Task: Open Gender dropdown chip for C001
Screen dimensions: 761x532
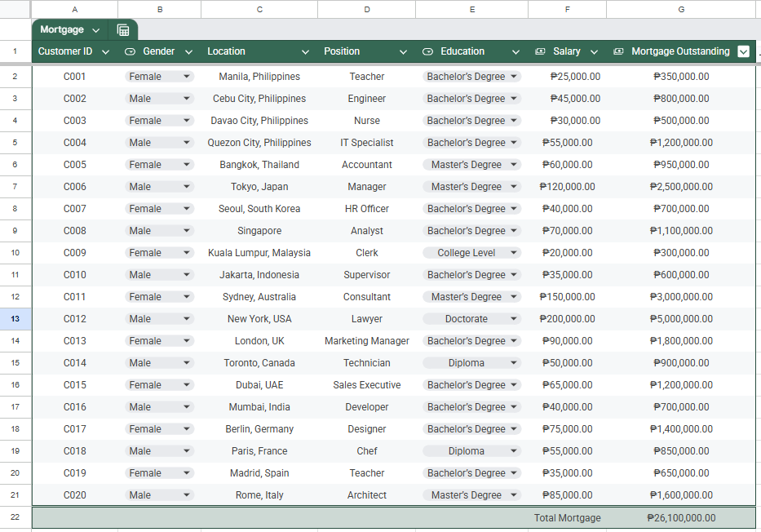Action: point(159,77)
